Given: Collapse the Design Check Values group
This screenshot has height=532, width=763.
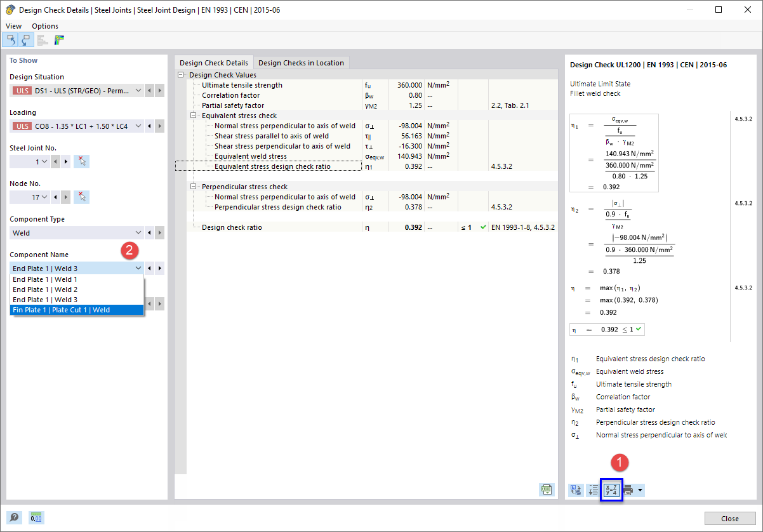Looking at the screenshot, I should (x=181, y=75).
